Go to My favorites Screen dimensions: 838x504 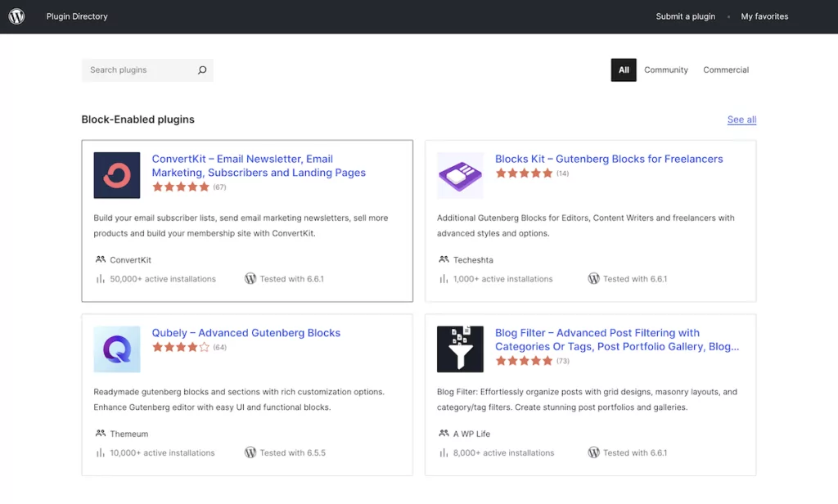pyautogui.click(x=764, y=16)
